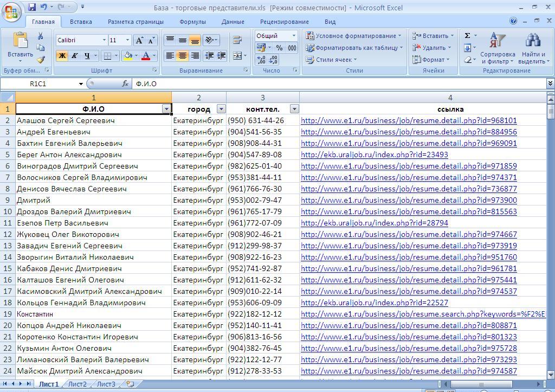
Task: Select the Format Painter brush icon
Action: point(40,59)
